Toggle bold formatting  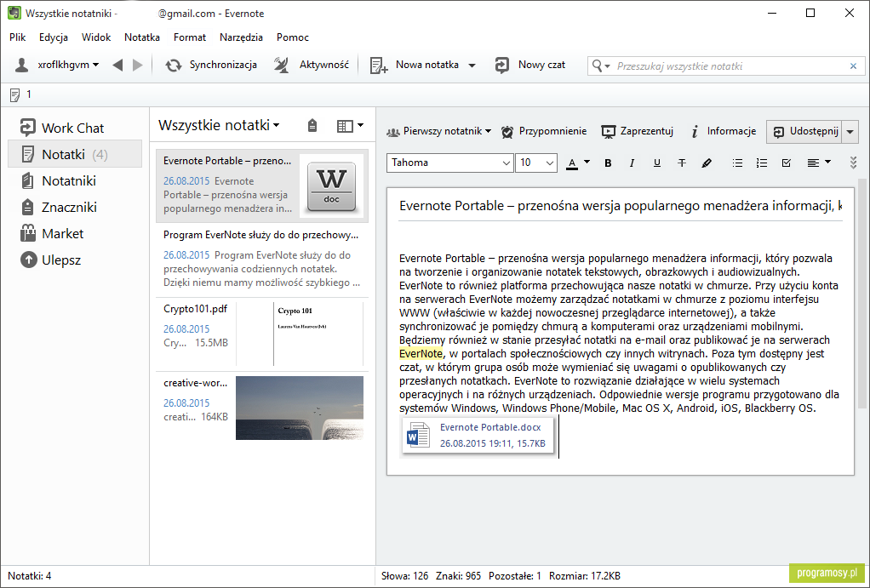click(608, 163)
